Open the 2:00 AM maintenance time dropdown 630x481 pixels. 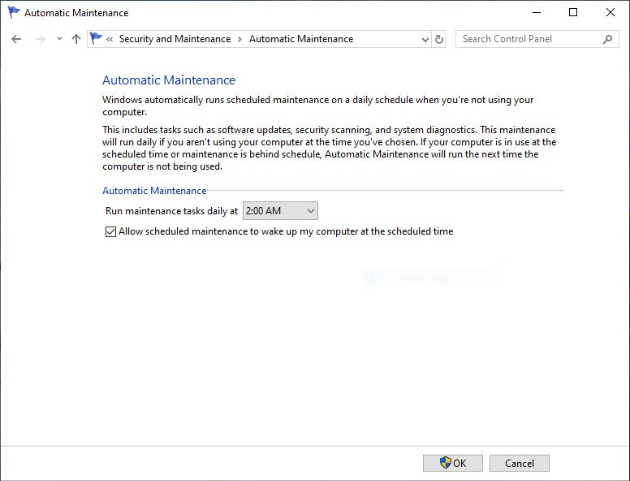tap(280, 211)
